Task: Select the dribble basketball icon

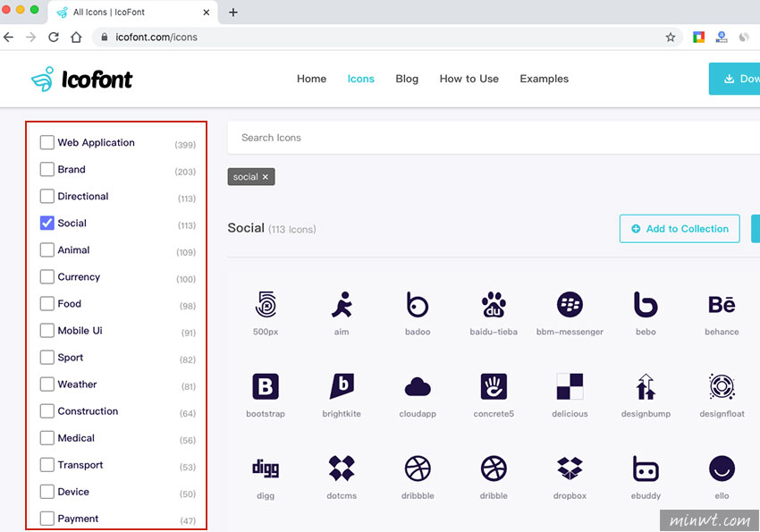Action: 494,469
